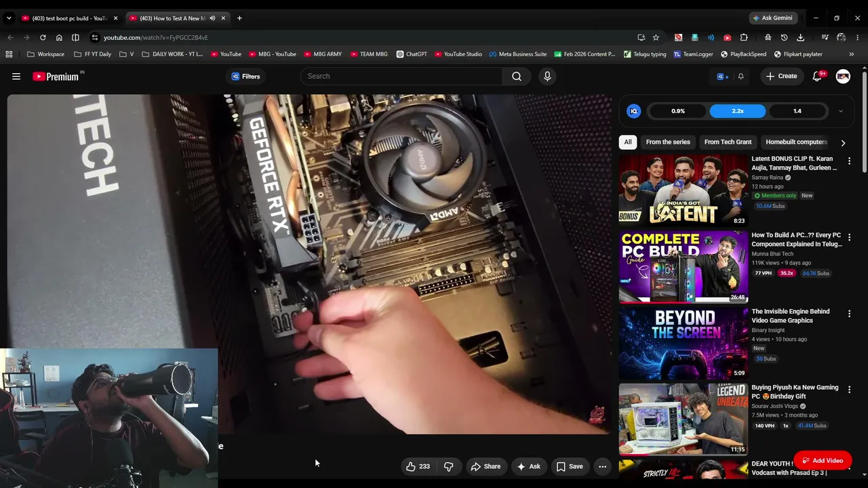Show hidden bookmarks with double chevron
Screen dimensions: 868x488
click(x=852, y=54)
